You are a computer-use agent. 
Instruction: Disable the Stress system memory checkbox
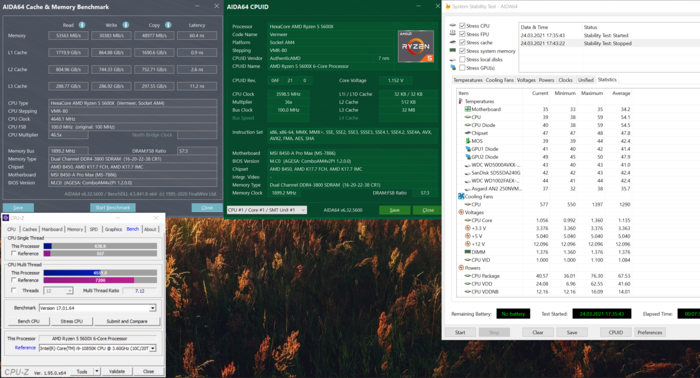[462, 51]
